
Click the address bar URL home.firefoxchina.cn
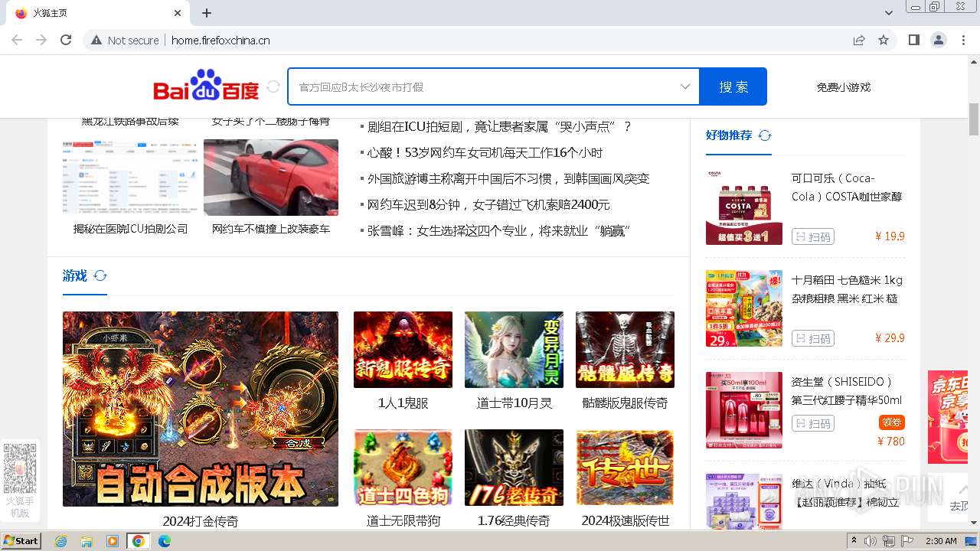point(220,41)
